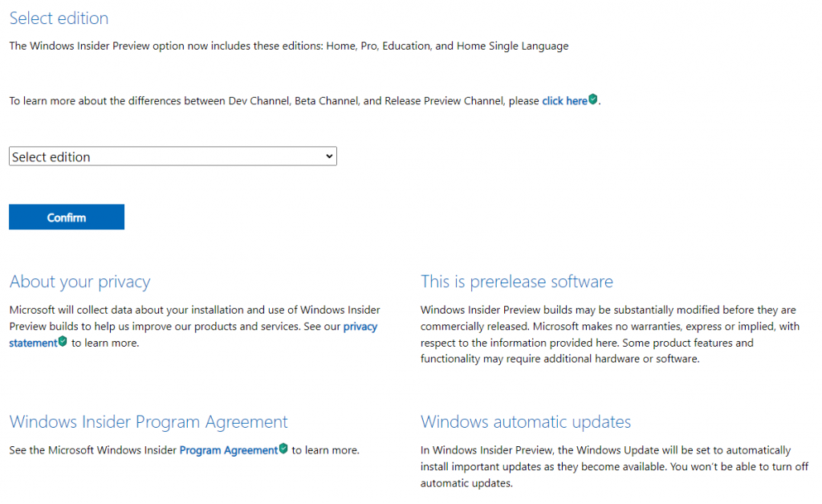Click the 'Windows Insider Program Agreement' heading
Screen dimensions: 822x504
coord(149,422)
